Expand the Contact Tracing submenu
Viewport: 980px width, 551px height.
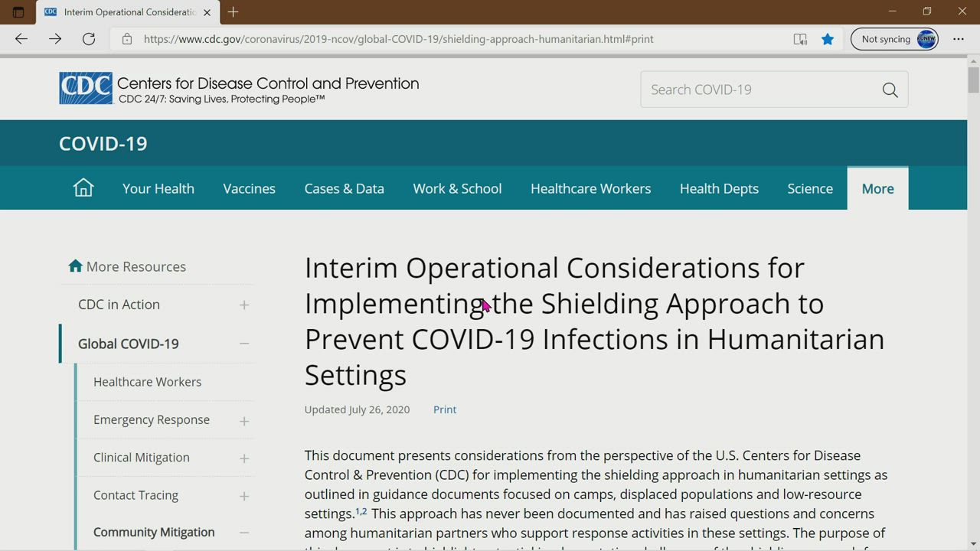(244, 496)
